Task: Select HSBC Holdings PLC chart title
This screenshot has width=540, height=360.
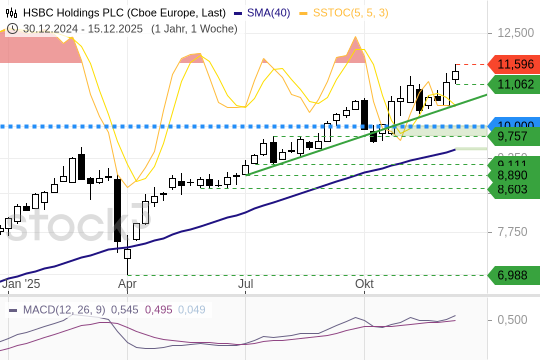Action: click(124, 13)
